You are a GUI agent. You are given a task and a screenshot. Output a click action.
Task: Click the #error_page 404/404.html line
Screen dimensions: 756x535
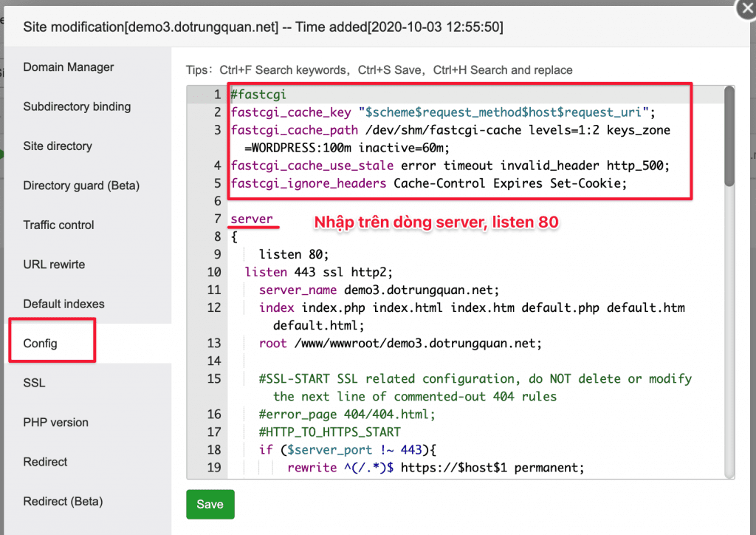[x=347, y=415]
